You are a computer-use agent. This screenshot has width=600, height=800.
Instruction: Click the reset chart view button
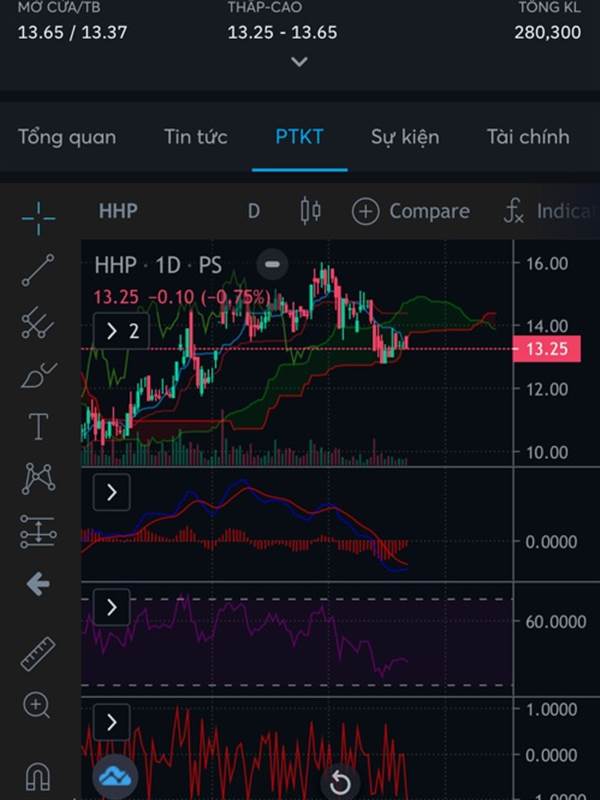pyautogui.click(x=340, y=782)
